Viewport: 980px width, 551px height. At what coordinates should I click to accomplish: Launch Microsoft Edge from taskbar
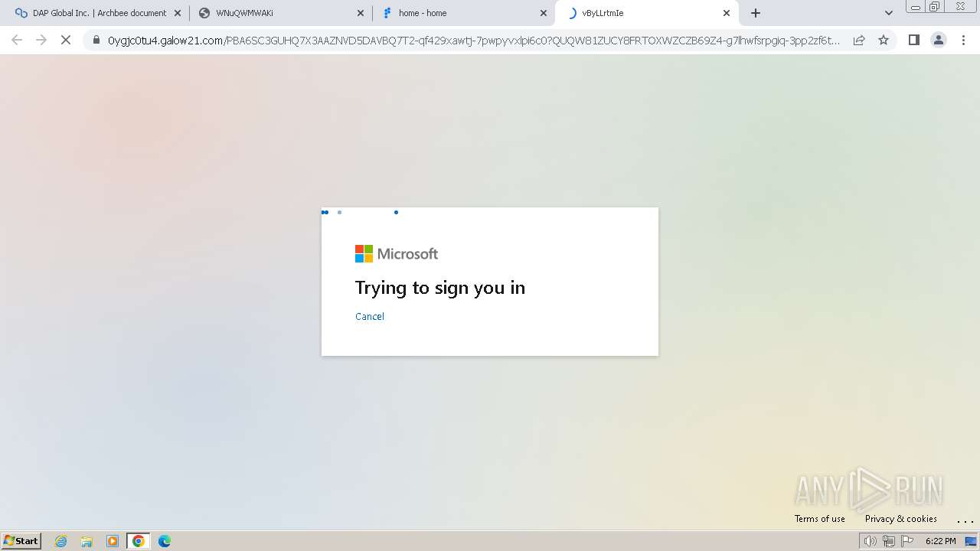tap(165, 541)
